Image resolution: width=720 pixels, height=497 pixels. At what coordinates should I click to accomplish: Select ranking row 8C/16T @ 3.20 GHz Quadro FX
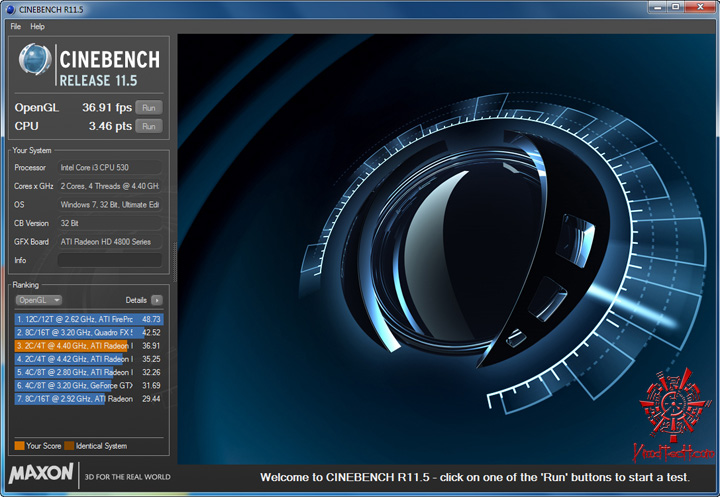(89, 333)
